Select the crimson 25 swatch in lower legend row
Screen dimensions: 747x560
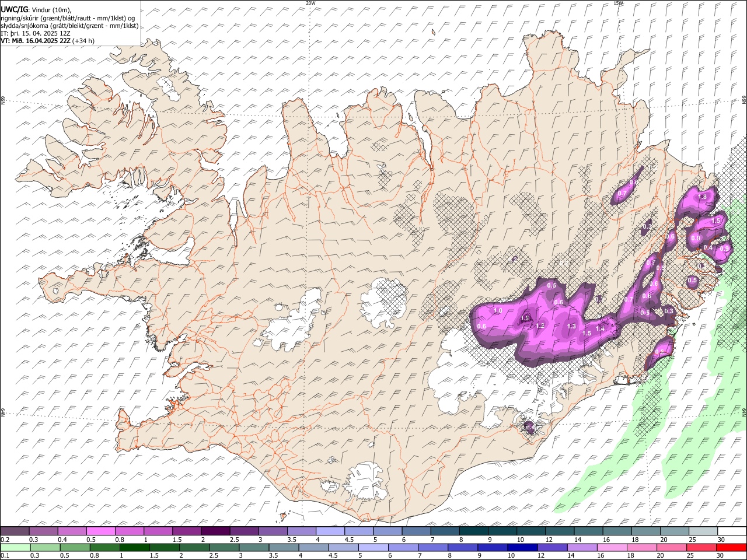[x=701, y=547]
